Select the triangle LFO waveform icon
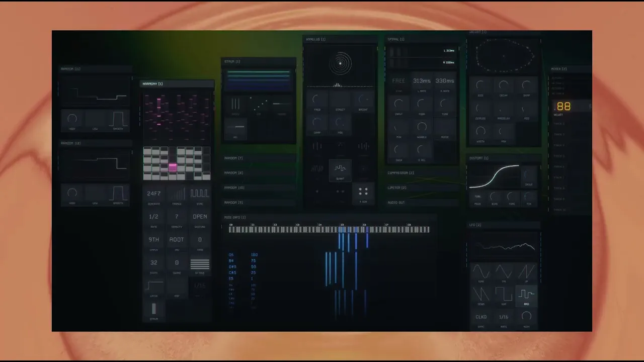 504,272
